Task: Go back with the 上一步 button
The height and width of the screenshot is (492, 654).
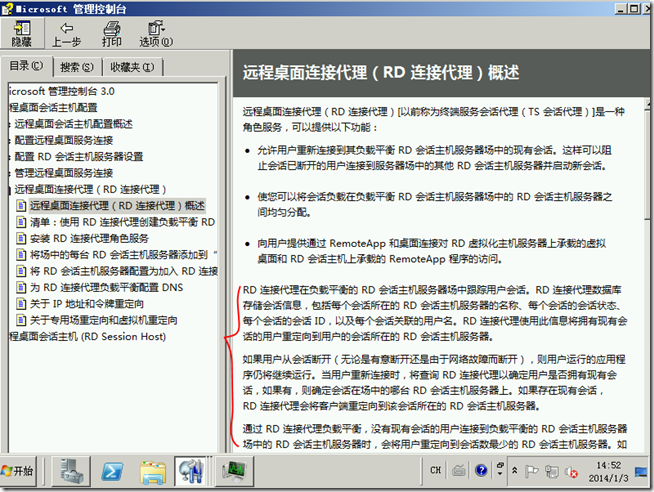Action: [66, 35]
